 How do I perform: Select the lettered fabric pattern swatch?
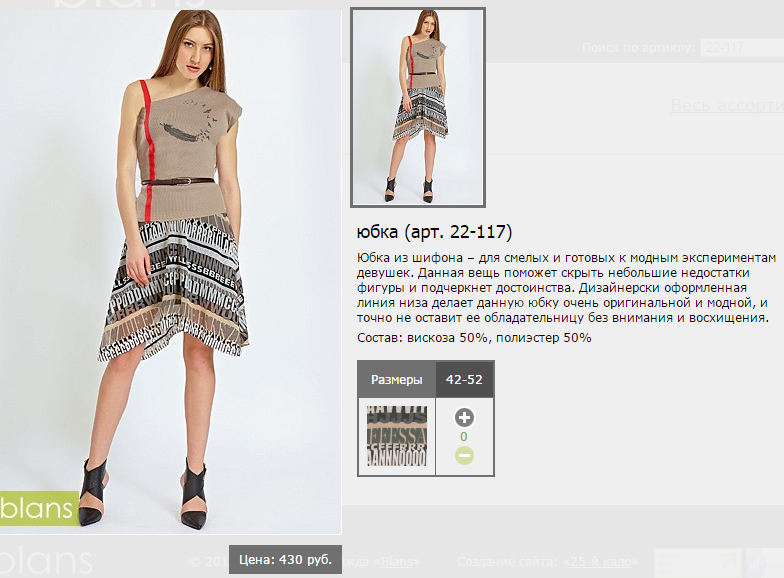[x=396, y=436]
